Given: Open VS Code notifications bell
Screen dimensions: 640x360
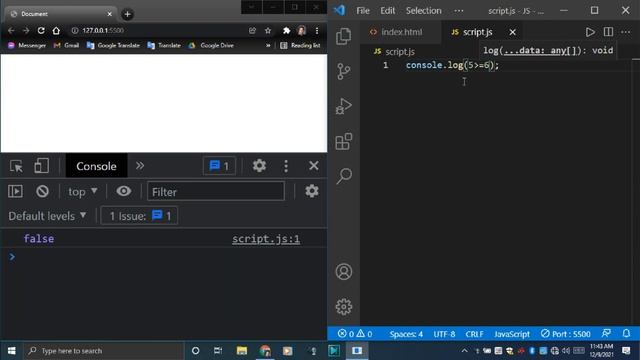Looking at the screenshot, I should [626, 333].
